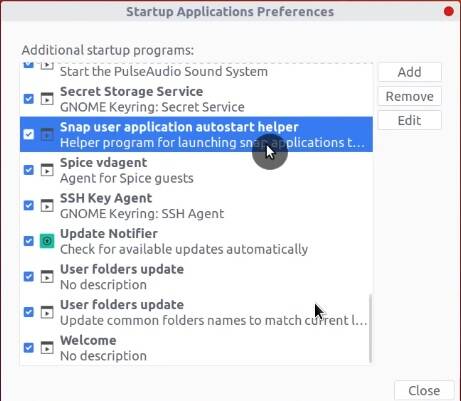
Task: Edit the selected startup entry
Action: point(409,120)
